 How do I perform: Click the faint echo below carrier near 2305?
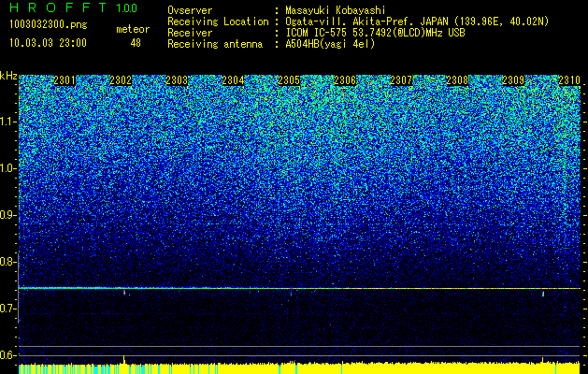click(x=291, y=293)
